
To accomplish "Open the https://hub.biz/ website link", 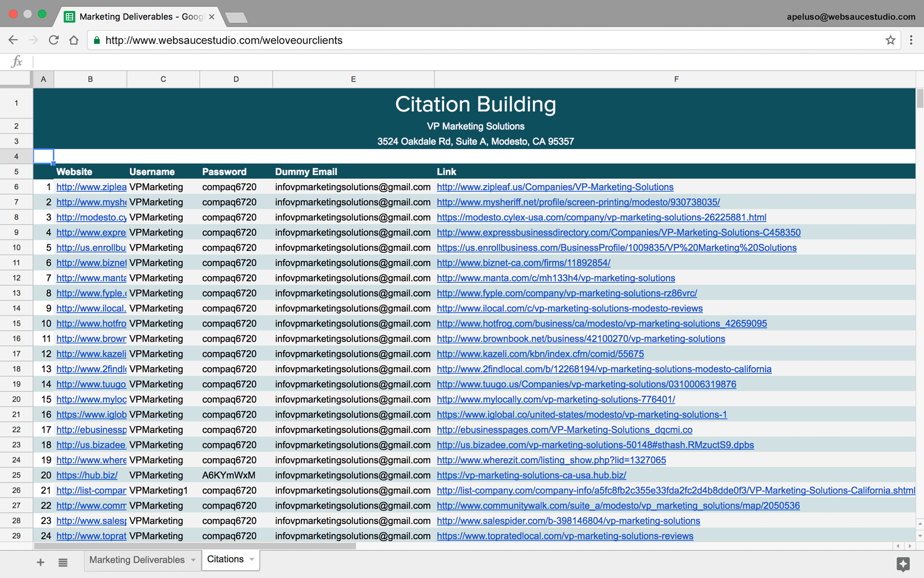I will tap(87, 475).
